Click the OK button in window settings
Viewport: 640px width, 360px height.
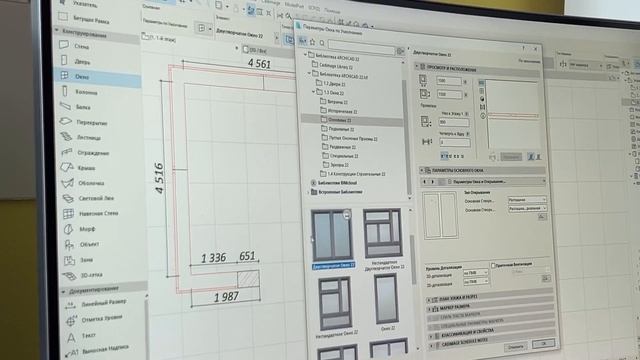pyautogui.click(x=543, y=344)
